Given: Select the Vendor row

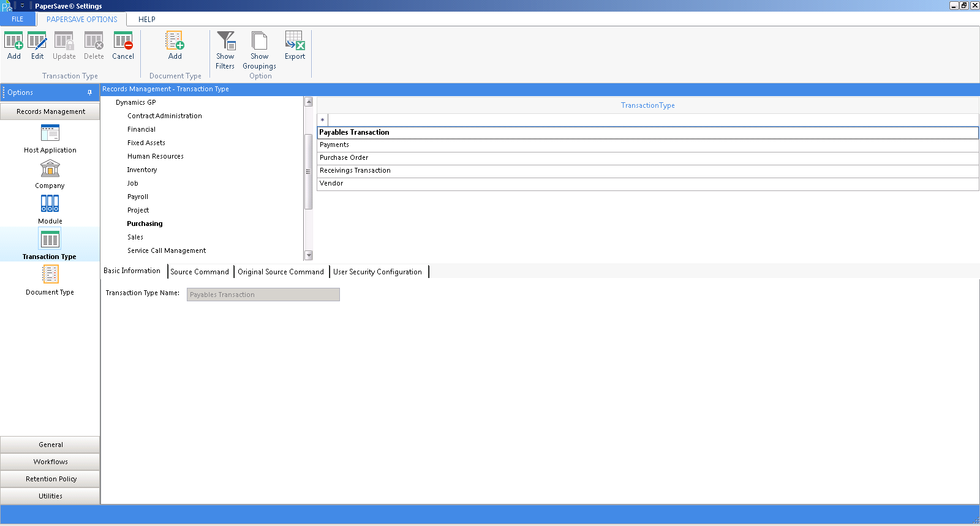Looking at the screenshot, I should pyautogui.click(x=648, y=184).
